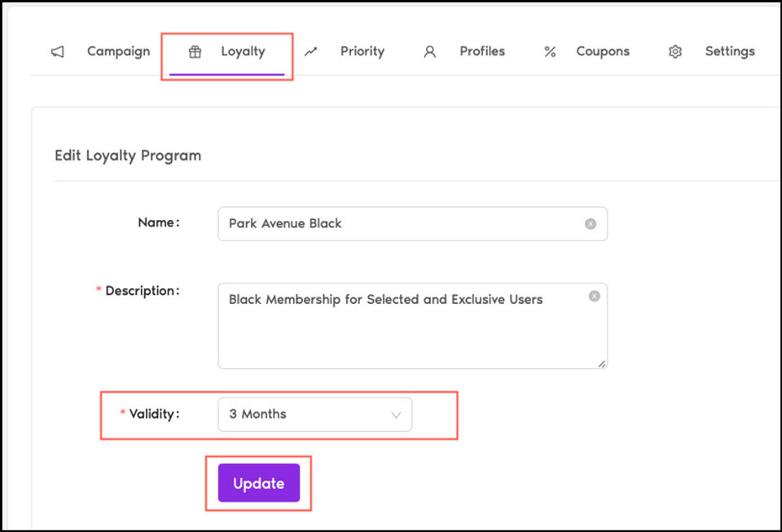Image resolution: width=782 pixels, height=532 pixels.
Task: Expand the Validity chevron arrow
Action: 396,415
